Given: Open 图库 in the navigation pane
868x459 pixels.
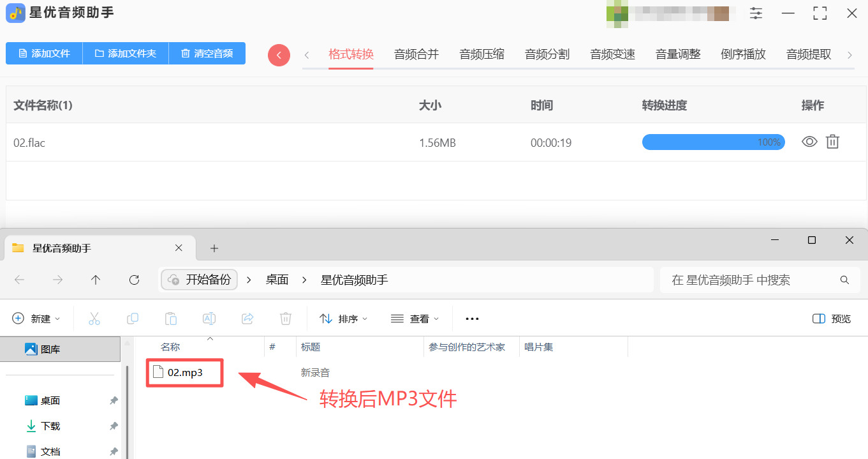Looking at the screenshot, I should tap(61, 349).
